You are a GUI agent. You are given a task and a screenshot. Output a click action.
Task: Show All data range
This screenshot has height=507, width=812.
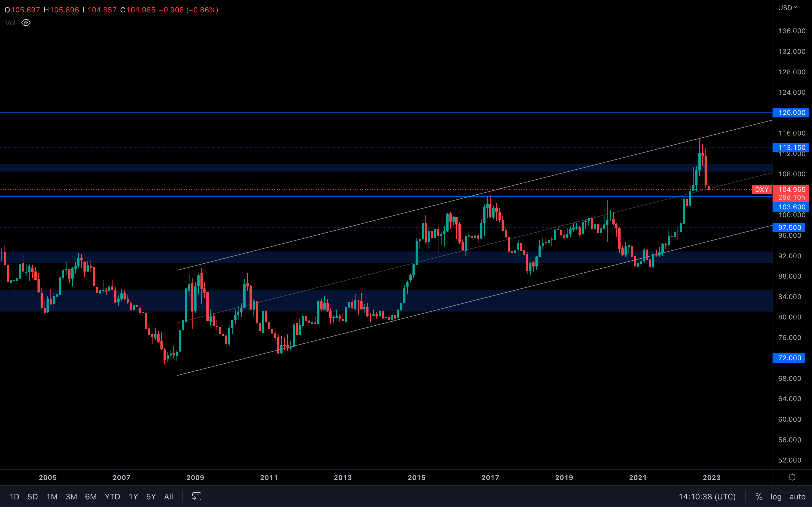(x=168, y=497)
